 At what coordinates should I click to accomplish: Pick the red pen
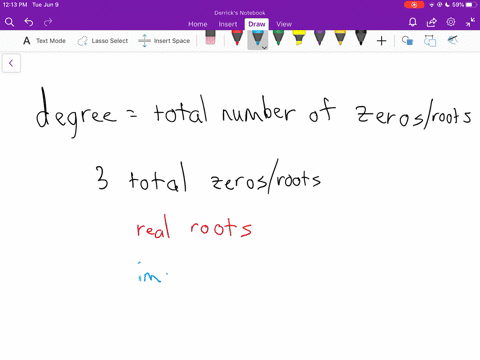(x=237, y=38)
